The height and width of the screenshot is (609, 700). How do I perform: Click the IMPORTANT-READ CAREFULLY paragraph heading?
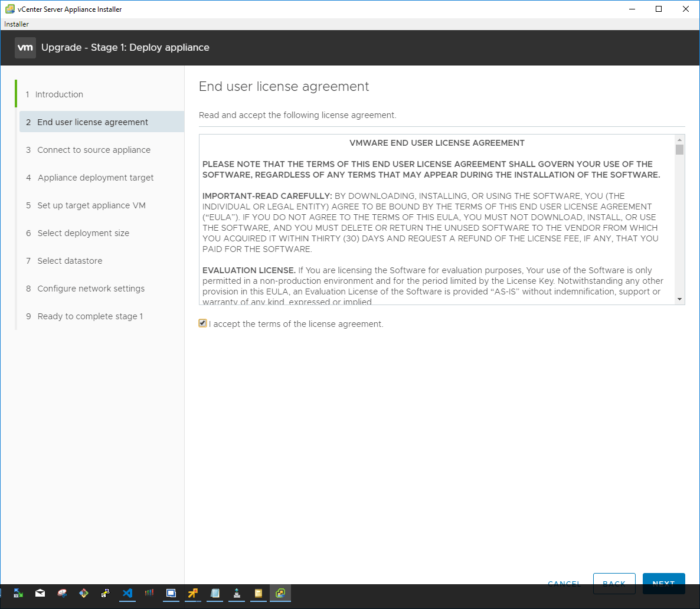click(x=267, y=196)
